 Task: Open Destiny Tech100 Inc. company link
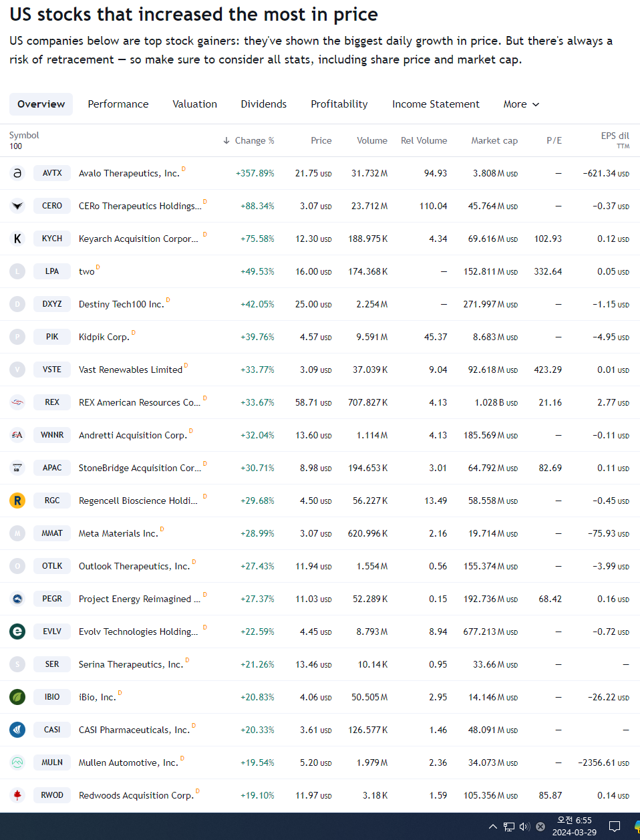click(x=121, y=305)
